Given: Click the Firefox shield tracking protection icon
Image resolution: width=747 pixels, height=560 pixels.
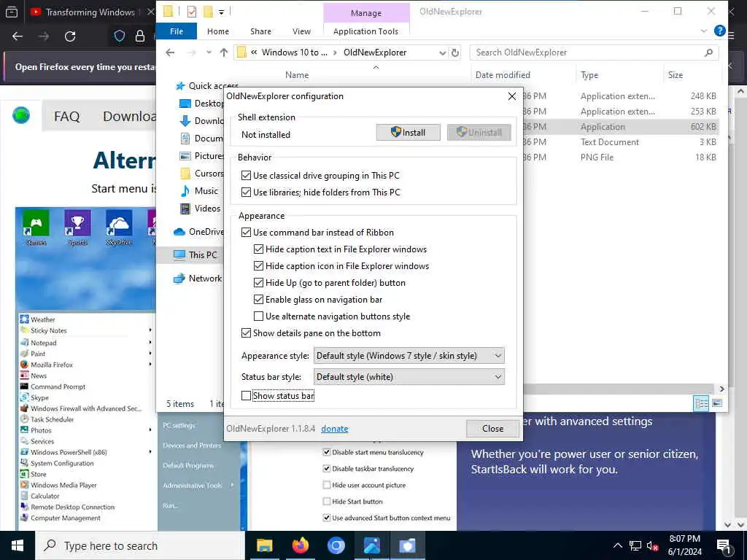Looking at the screenshot, I should point(119,36).
